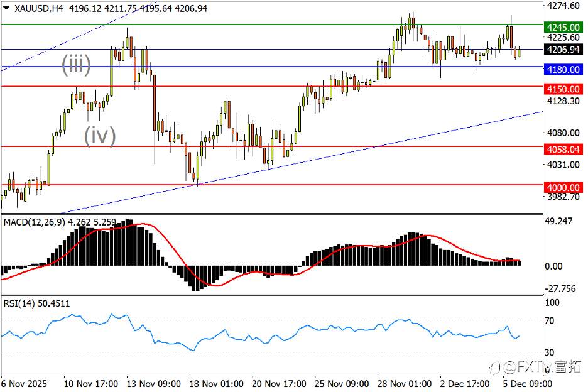Select the time axis label '2 Dec 17:00'

(465, 384)
